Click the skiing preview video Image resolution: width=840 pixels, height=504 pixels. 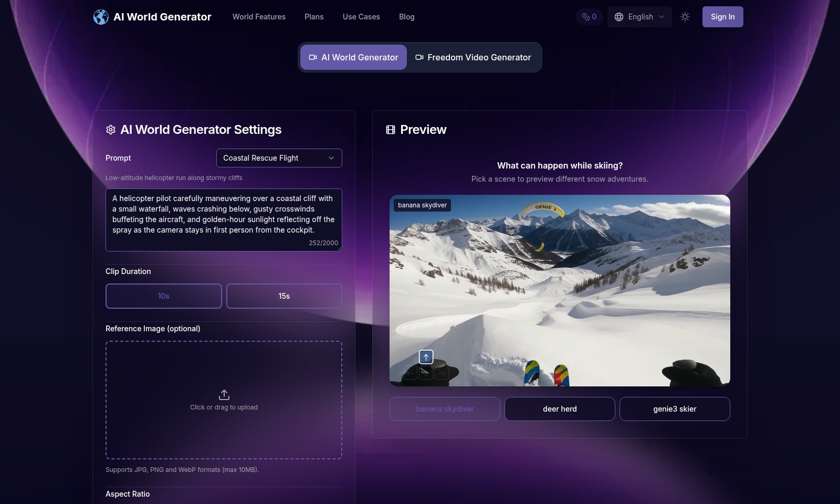(560, 290)
